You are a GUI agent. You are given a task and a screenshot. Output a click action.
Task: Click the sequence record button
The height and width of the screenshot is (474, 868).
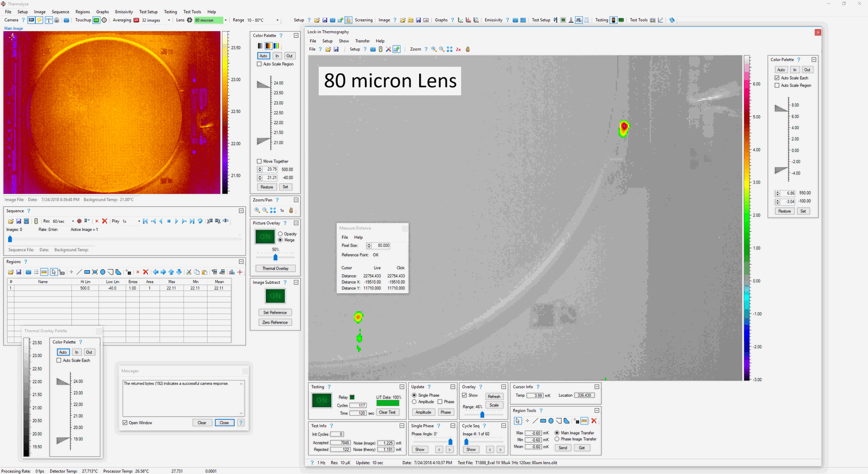tap(79, 221)
